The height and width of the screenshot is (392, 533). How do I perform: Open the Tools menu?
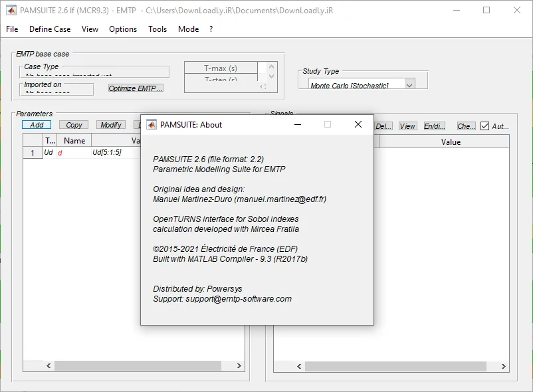[x=158, y=29]
